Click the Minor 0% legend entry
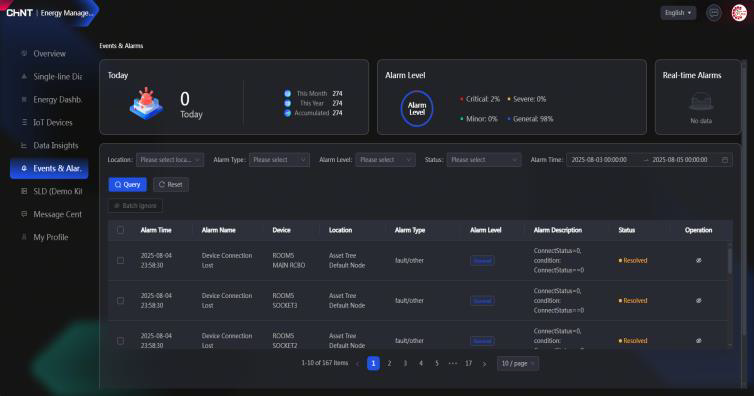Viewport: 754px width, 396px height. point(478,119)
